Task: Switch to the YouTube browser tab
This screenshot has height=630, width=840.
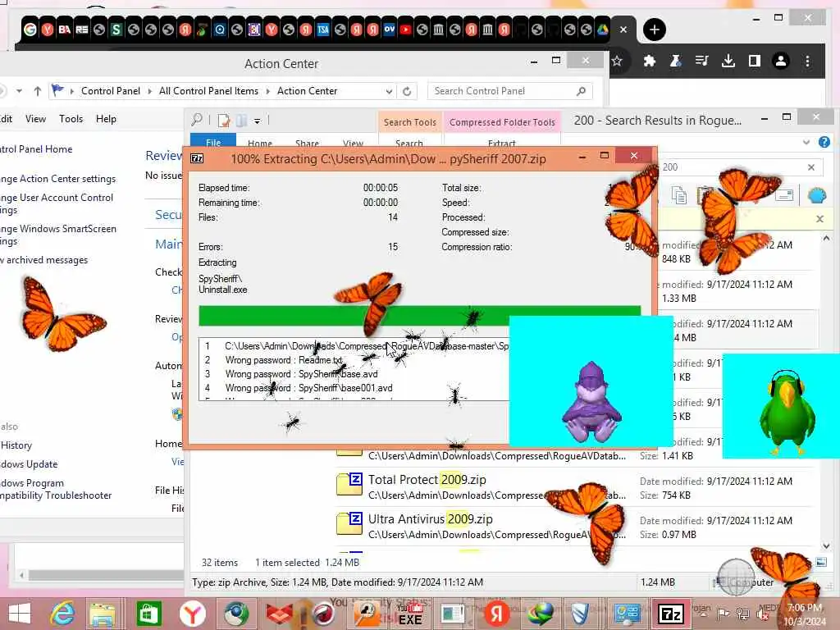Action: click(x=405, y=30)
